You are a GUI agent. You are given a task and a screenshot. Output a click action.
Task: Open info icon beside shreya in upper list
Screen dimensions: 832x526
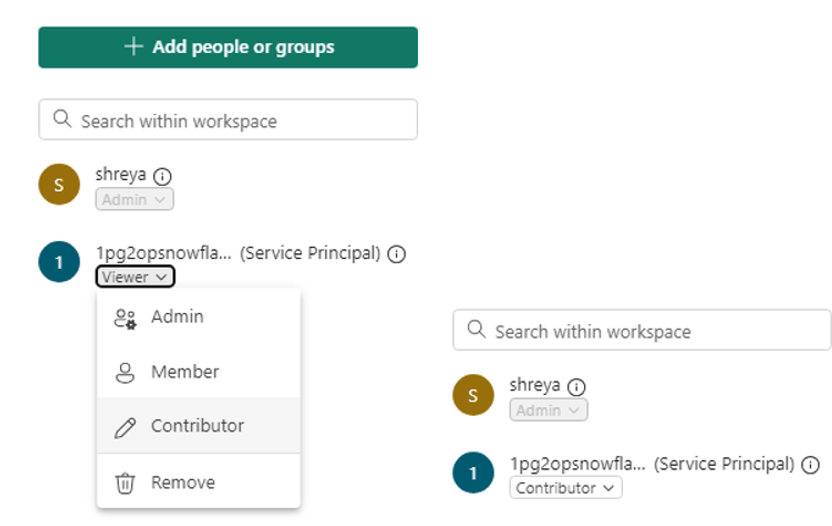(162, 176)
